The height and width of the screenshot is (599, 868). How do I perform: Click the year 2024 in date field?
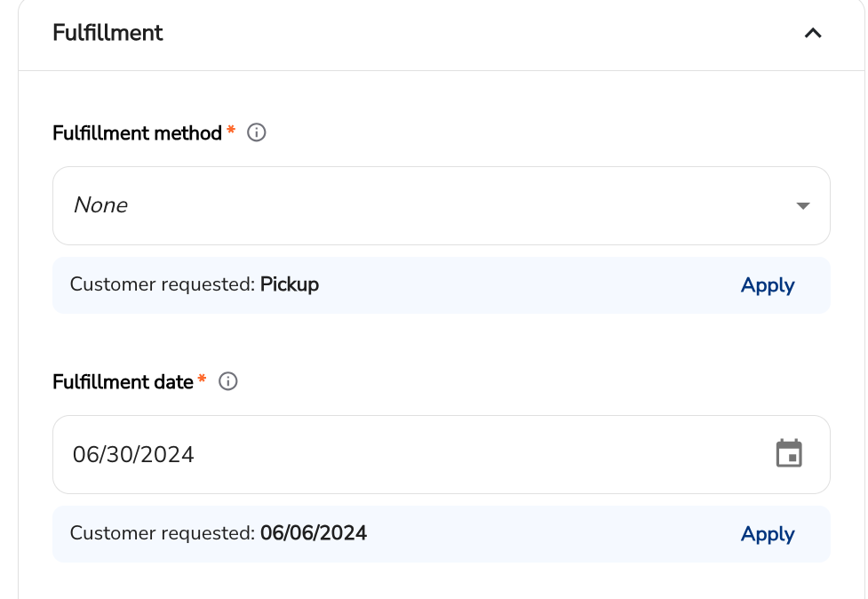(170, 454)
